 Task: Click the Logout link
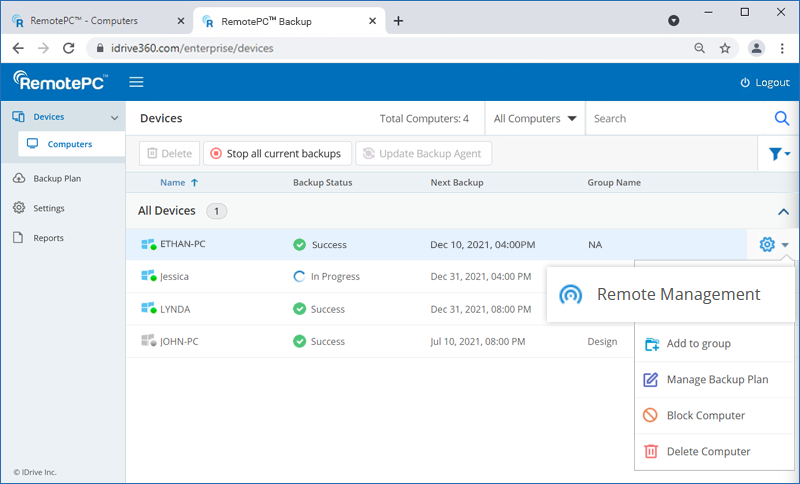pyautogui.click(x=764, y=82)
